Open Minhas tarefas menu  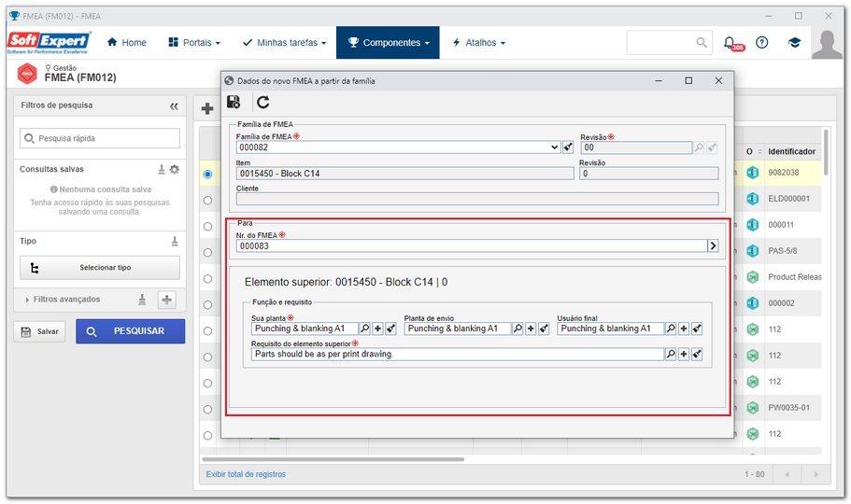284,42
